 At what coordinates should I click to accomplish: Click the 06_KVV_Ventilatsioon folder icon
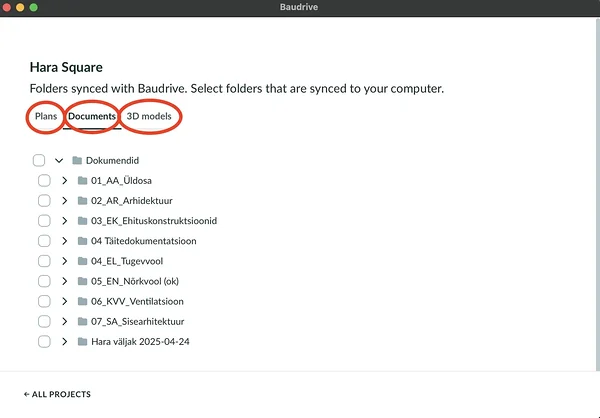coord(82,301)
